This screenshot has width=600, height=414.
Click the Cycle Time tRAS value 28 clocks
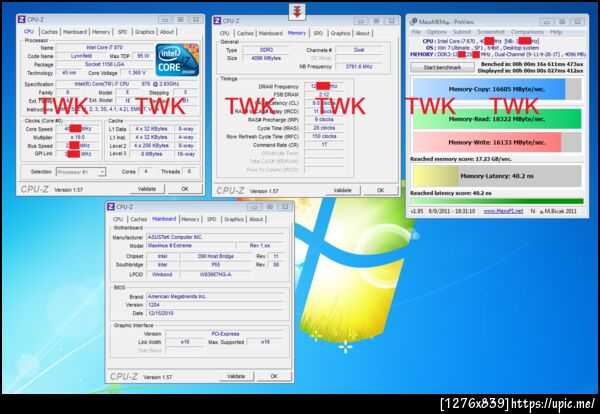click(x=324, y=128)
